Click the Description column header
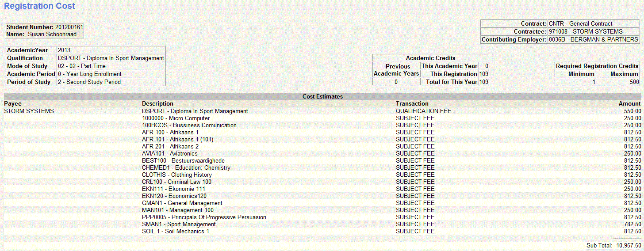The height and width of the screenshot is (251, 644). pyautogui.click(x=158, y=104)
